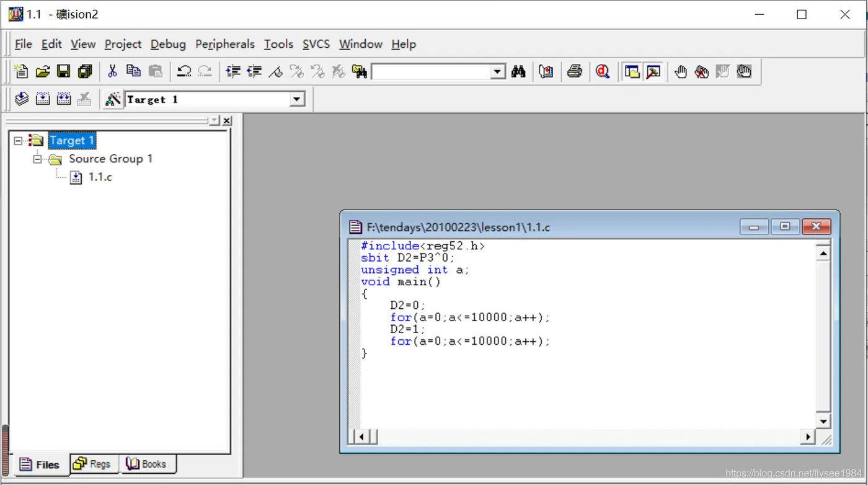Open the book icon beside the printer
The image size is (868, 485).
tap(546, 71)
